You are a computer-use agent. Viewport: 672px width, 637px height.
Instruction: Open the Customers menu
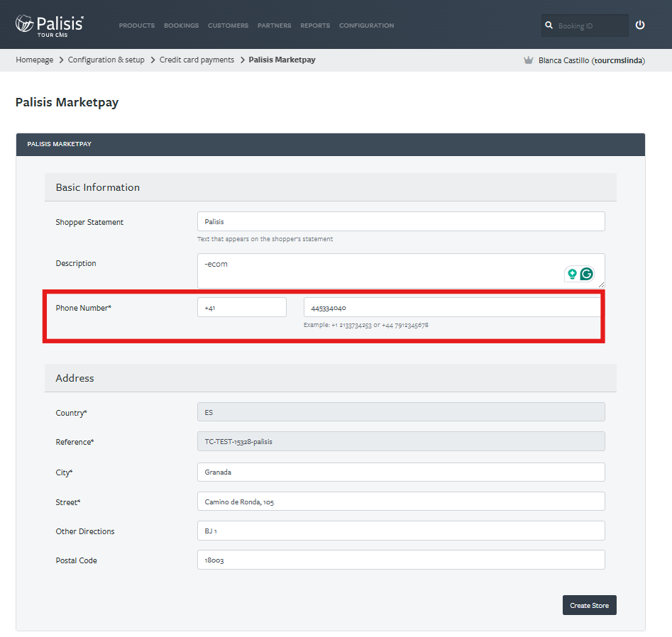point(228,26)
